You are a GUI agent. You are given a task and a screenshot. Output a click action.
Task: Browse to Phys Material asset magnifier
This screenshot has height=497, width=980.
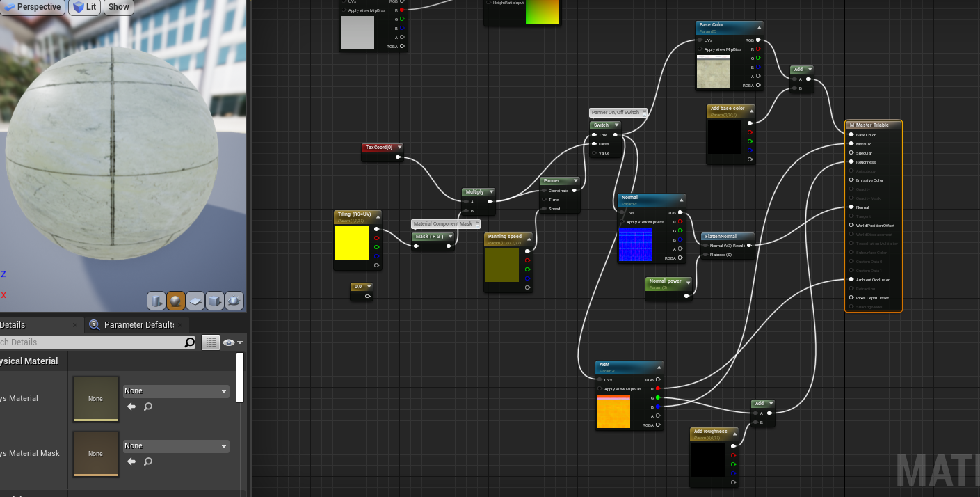pyautogui.click(x=148, y=407)
